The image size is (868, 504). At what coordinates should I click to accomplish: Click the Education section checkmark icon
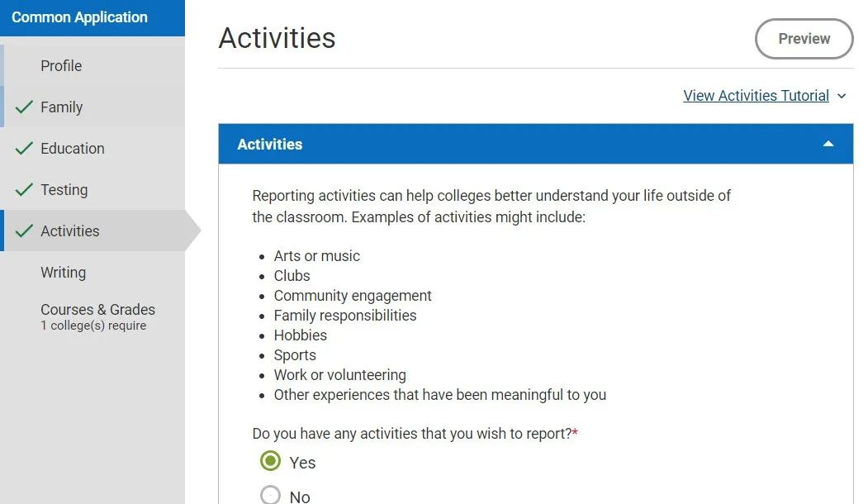click(x=25, y=149)
